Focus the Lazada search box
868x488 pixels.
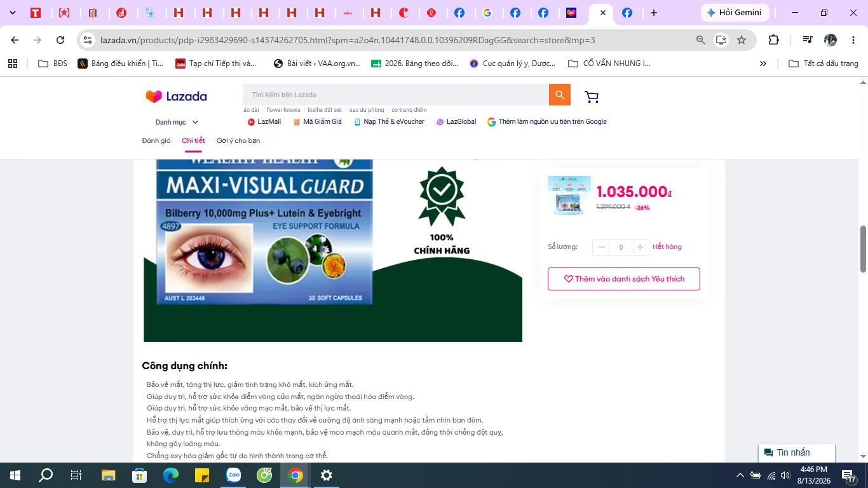(x=396, y=95)
